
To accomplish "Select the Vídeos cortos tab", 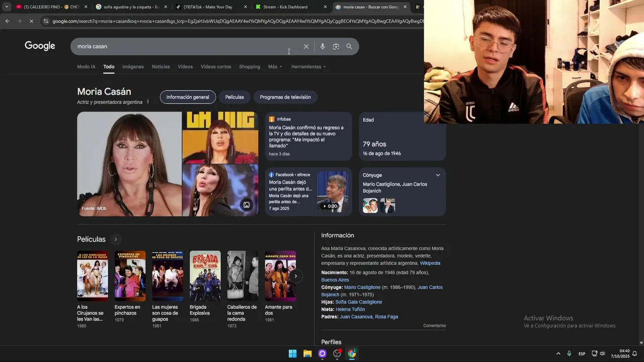I will (x=216, y=66).
